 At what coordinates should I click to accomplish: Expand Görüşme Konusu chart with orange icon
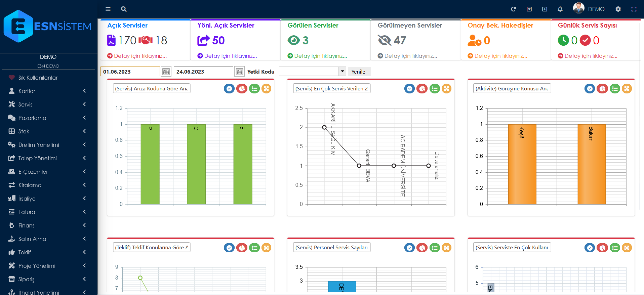pyautogui.click(x=627, y=89)
